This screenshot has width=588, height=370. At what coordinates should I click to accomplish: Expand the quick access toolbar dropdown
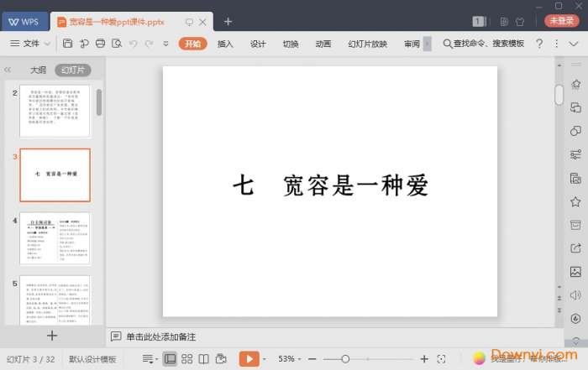click(165, 44)
